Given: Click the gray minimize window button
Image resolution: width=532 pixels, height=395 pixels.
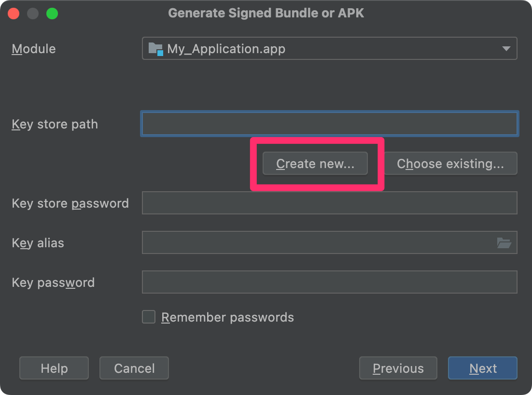Looking at the screenshot, I should (x=33, y=14).
